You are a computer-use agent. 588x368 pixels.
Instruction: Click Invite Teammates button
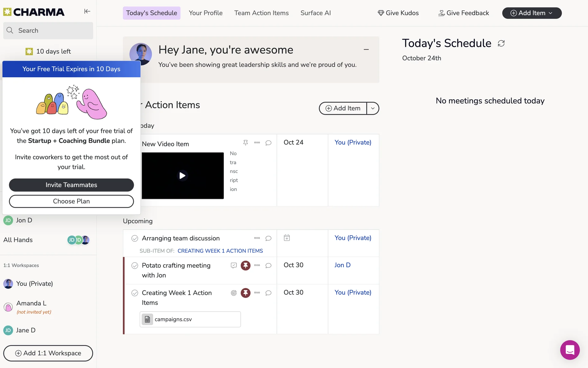pyautogui.click(x=71, y=185)
